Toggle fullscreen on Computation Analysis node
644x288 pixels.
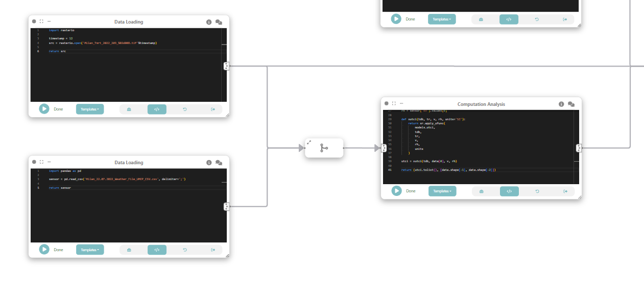(394, 103)
